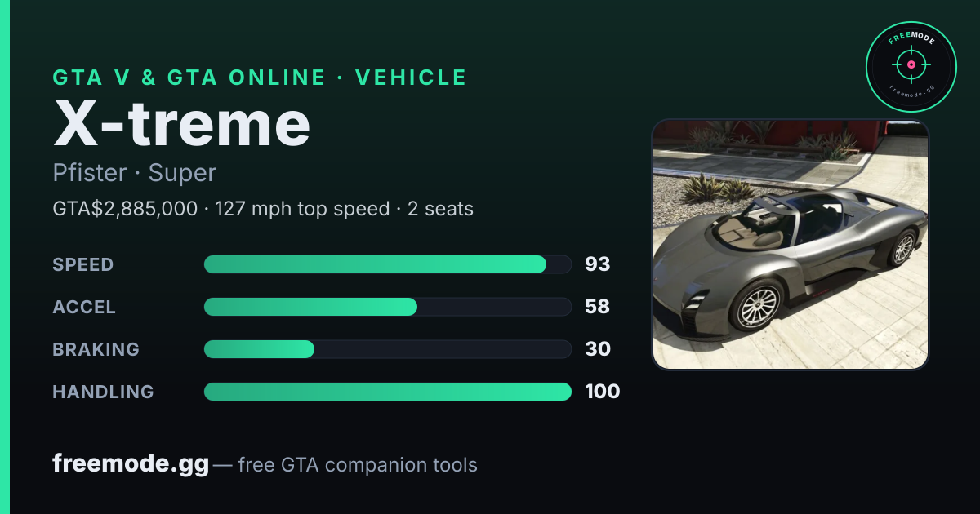Click the speed value 93
The height and width of the screenshot is (514, 980).
click(x=598, y=264)
